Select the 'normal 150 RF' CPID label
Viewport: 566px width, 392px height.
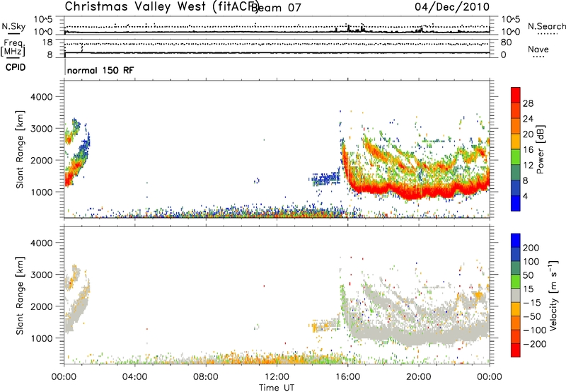[x=100, y=70]
